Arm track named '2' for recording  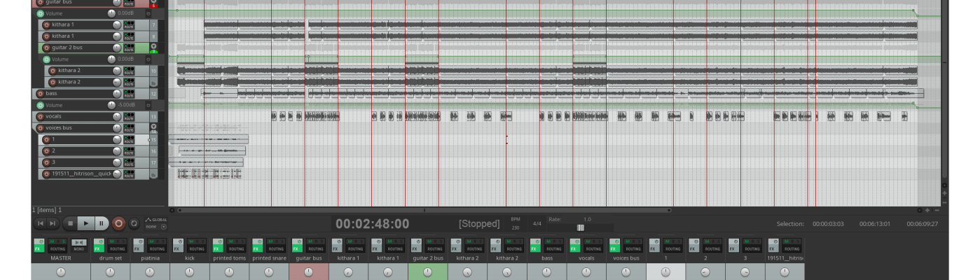point(46,150)
